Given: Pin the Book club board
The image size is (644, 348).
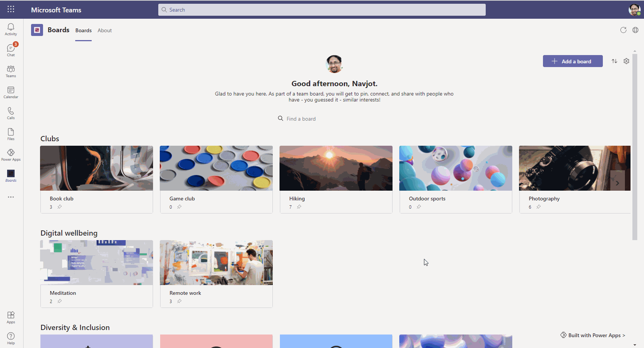Looking at the screenshot, I should (59, 207).
